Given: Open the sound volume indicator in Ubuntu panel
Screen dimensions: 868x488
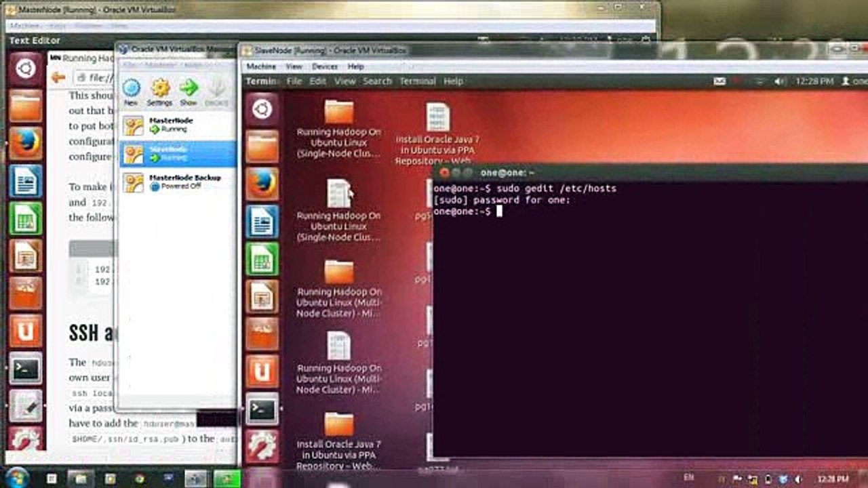Looking at the screenshot, I should (x=781, y=81).
